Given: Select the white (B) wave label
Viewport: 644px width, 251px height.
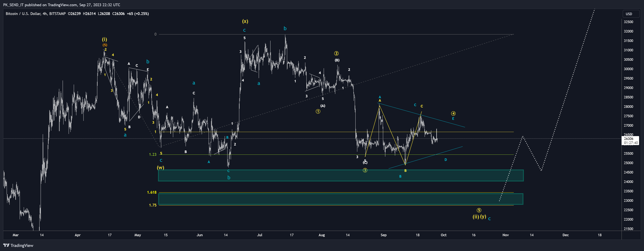Looking at the screenshot, I should click(x=337, y=60).
